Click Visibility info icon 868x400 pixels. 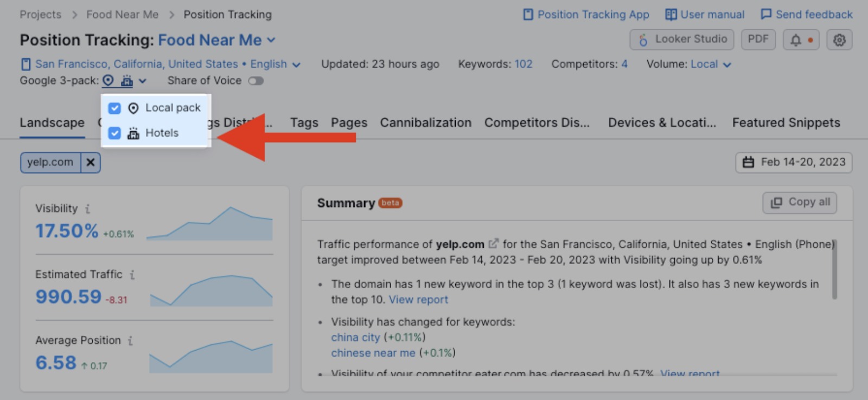[x=87, y=209]
